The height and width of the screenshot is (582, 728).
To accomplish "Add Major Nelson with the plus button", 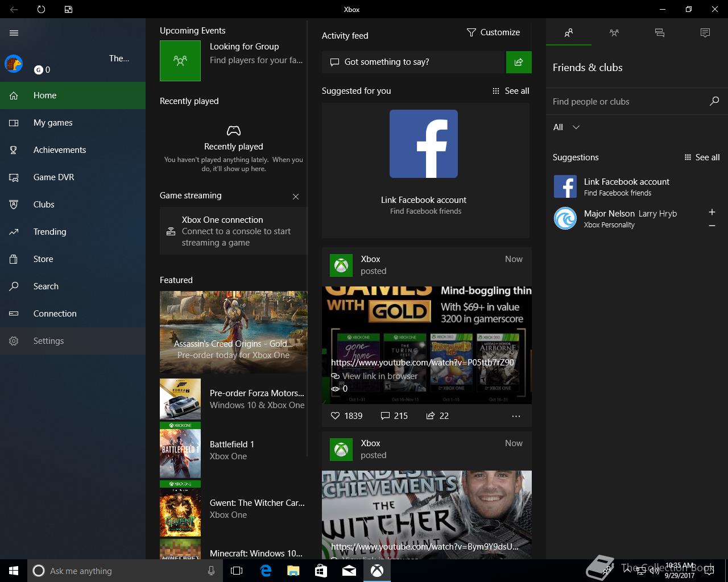I will tap(712, 212).
